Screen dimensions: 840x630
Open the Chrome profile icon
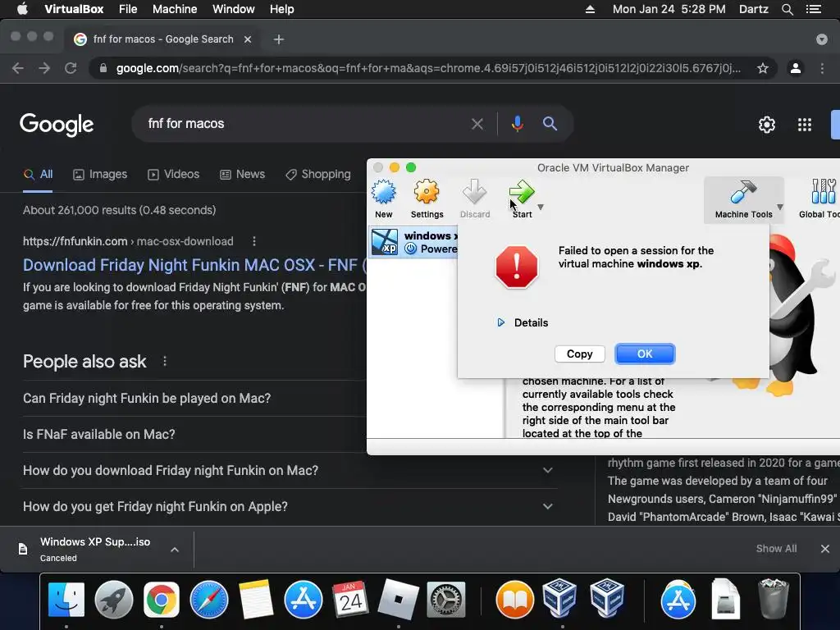pyautogui.click(x=796, y=68)
